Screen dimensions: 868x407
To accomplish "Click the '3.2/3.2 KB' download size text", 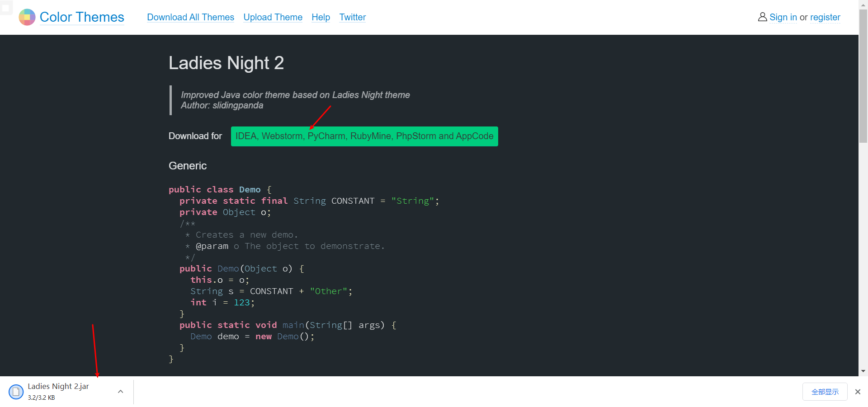I will 41,398.
